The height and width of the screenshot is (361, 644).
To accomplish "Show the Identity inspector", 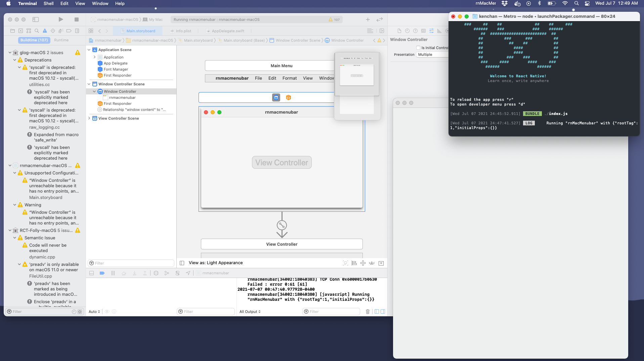I will 423,31.
